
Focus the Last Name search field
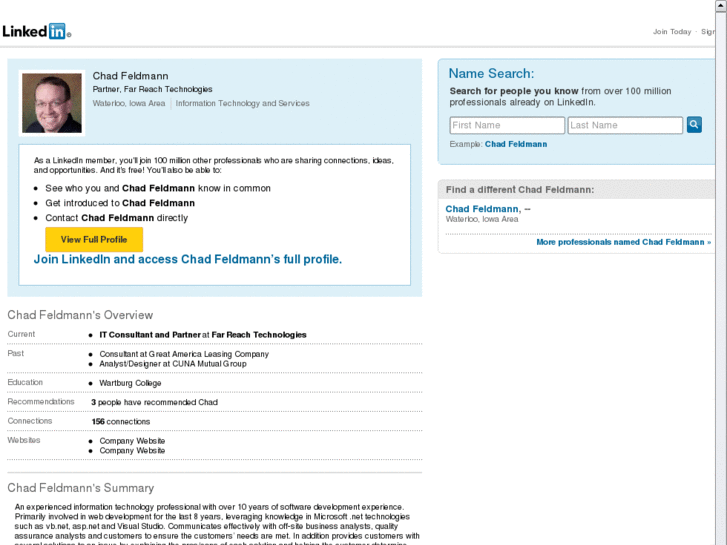[x=625, y=125]
